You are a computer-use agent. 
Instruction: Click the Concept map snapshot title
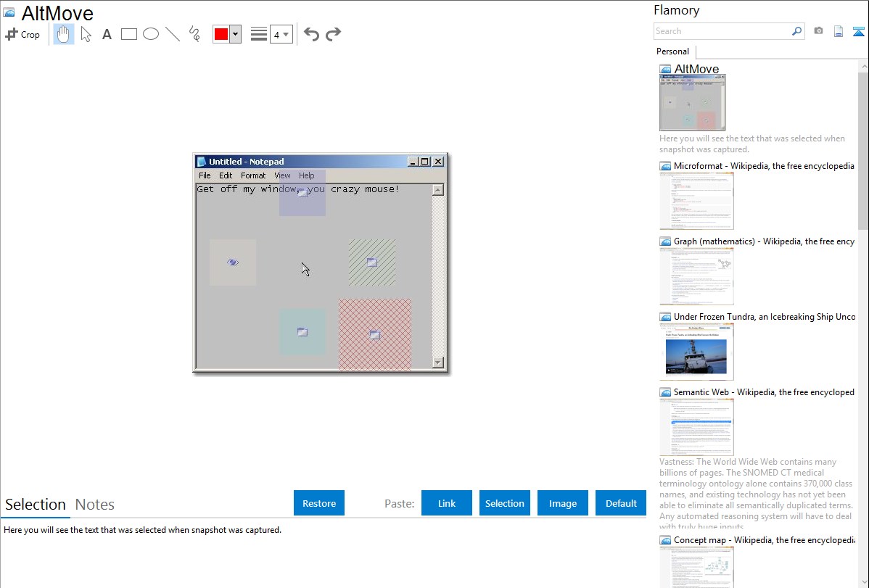tap(765, 539)
